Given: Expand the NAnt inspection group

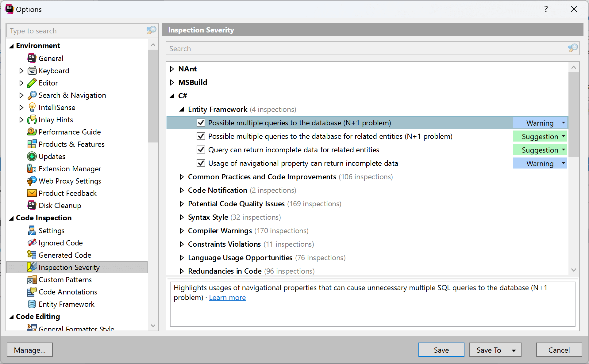Looking at the screenshot, I should [172, 69].
